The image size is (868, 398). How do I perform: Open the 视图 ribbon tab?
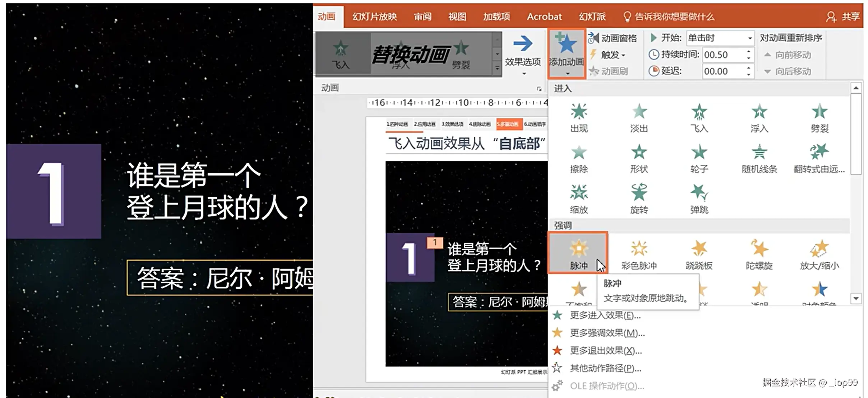click(457, 17)
